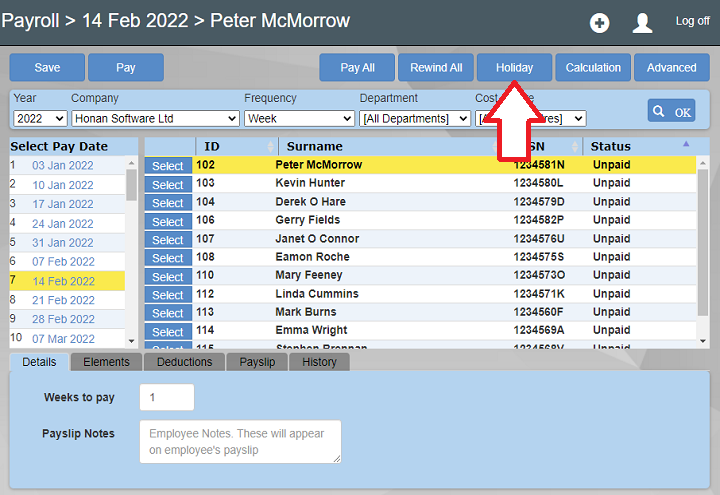720x495 pixels.
Task: Open the Company dropdown Honan Software Ltd
Action: (155, 118)
